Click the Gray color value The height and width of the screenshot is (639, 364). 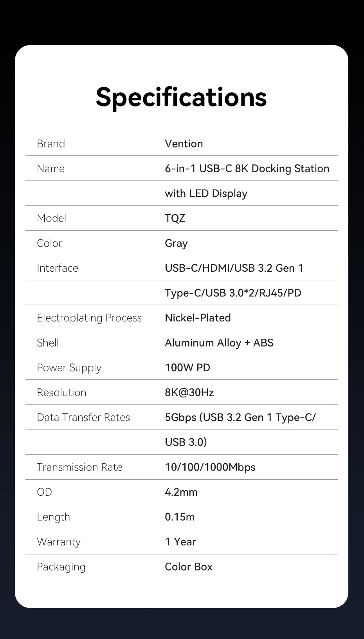click(x=176, y=243)
